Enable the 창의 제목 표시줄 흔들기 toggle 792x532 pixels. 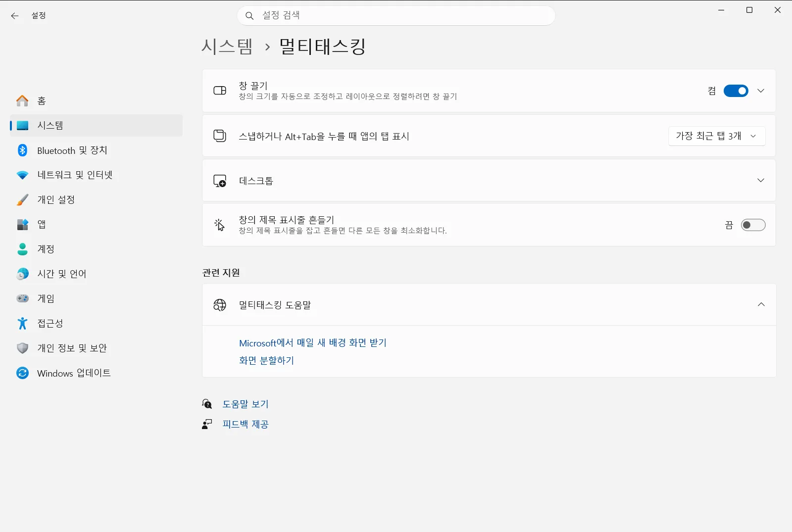pos(753,225)
